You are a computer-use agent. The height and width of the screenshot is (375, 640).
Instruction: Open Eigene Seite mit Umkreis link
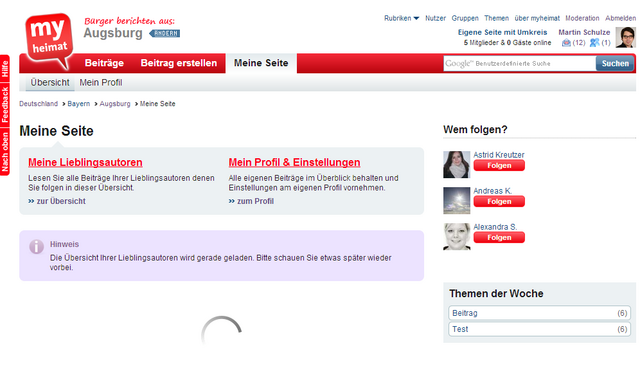click(x=502, y=32)
